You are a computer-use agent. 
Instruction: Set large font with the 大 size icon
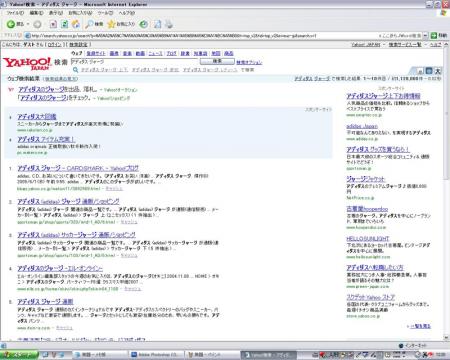click(438, 71)
